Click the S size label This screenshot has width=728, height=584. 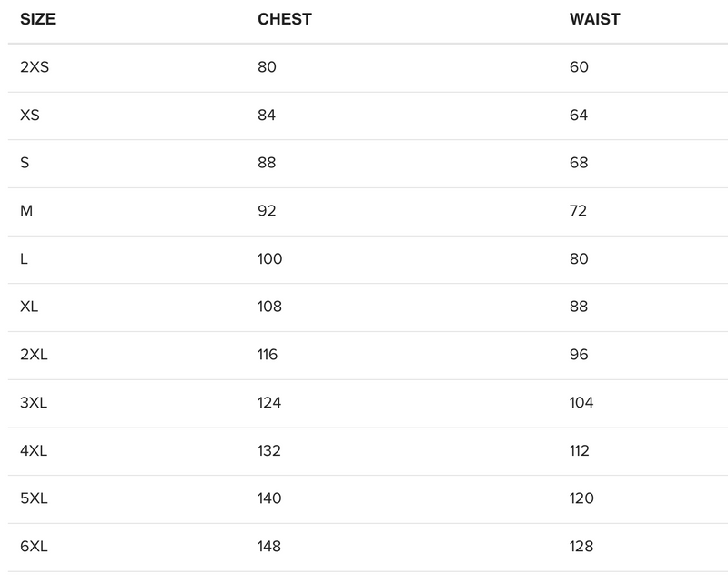click(25, 163)
